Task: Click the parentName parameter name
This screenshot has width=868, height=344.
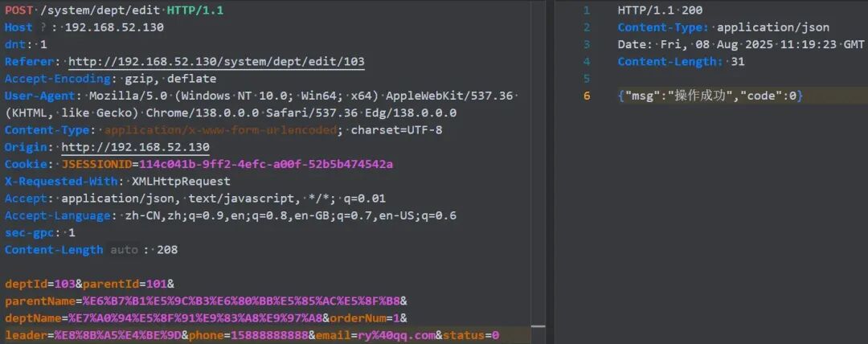Action: click(40, 301)
